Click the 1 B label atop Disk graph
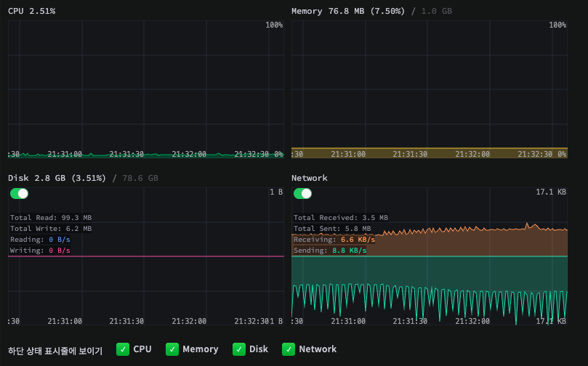The width and height of the screenshot is (588, 366). pos(276,192)
